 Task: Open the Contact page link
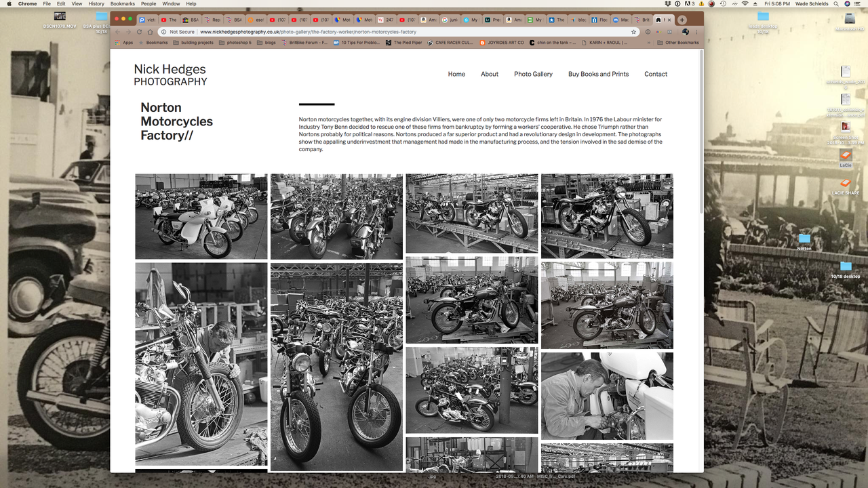(x=656, y=74)
